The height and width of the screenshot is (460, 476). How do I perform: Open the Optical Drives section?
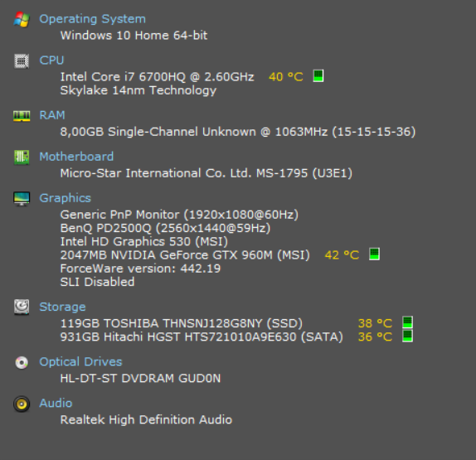pyautogui.click(x=80, y=361)
